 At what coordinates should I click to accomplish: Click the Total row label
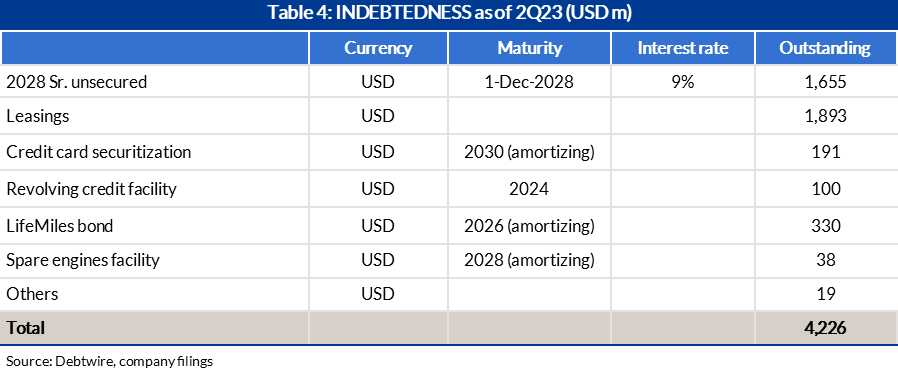point(25,328)
